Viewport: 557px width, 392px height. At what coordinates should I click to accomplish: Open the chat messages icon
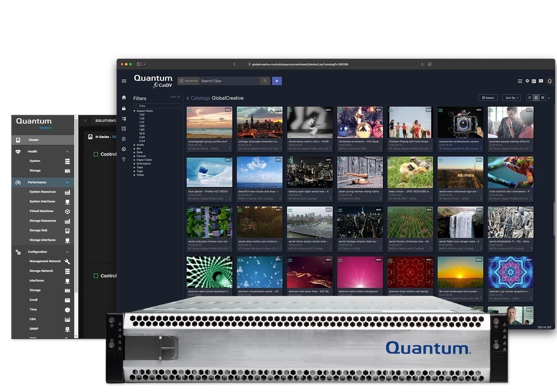click(541, 81)
